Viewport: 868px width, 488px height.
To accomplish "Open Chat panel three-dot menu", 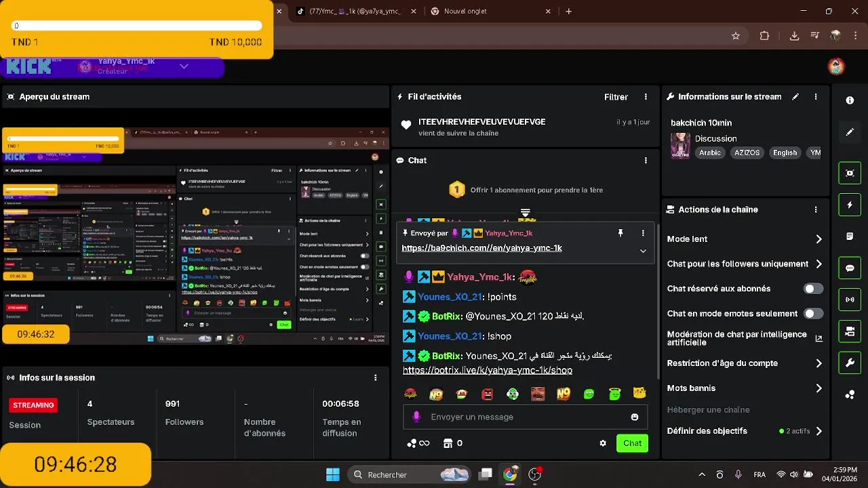I will click(646, 161).
